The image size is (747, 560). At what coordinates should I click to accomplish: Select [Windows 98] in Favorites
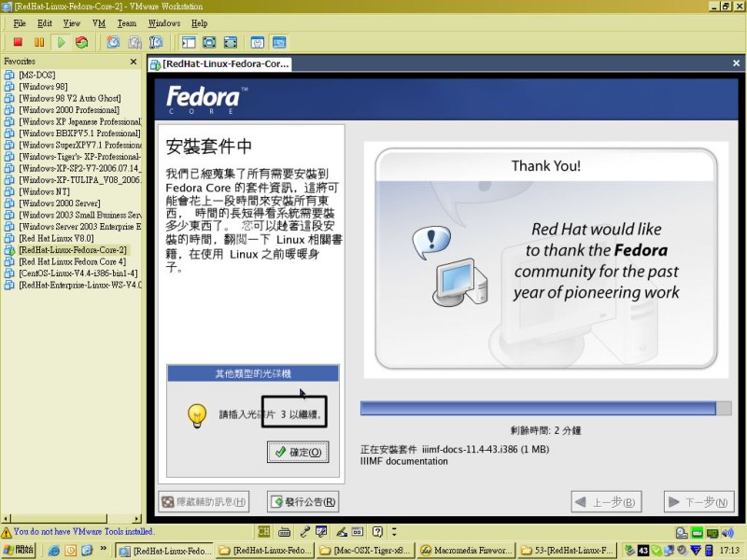point(43,87)
